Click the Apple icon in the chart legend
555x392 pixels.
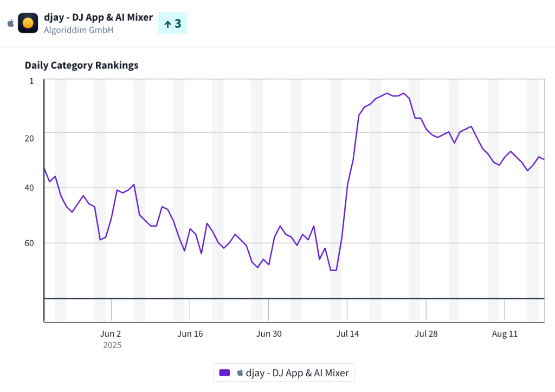(x=240, y=372)
